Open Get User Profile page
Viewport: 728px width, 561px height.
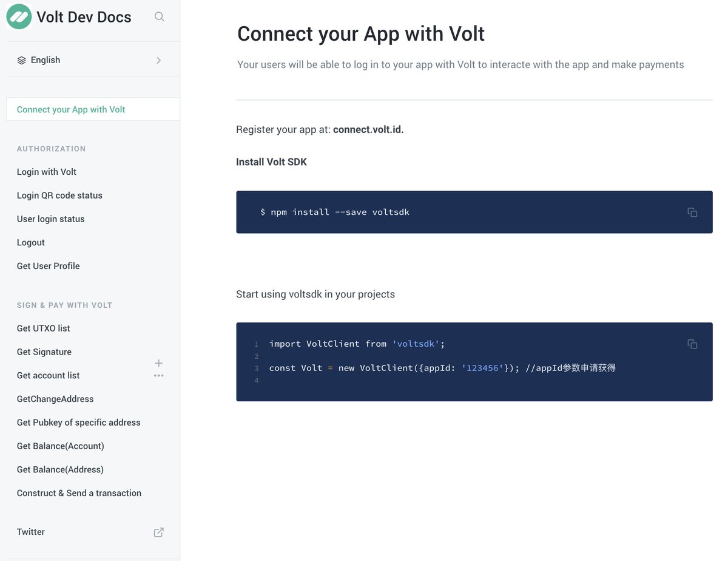(x=49, y=266)
